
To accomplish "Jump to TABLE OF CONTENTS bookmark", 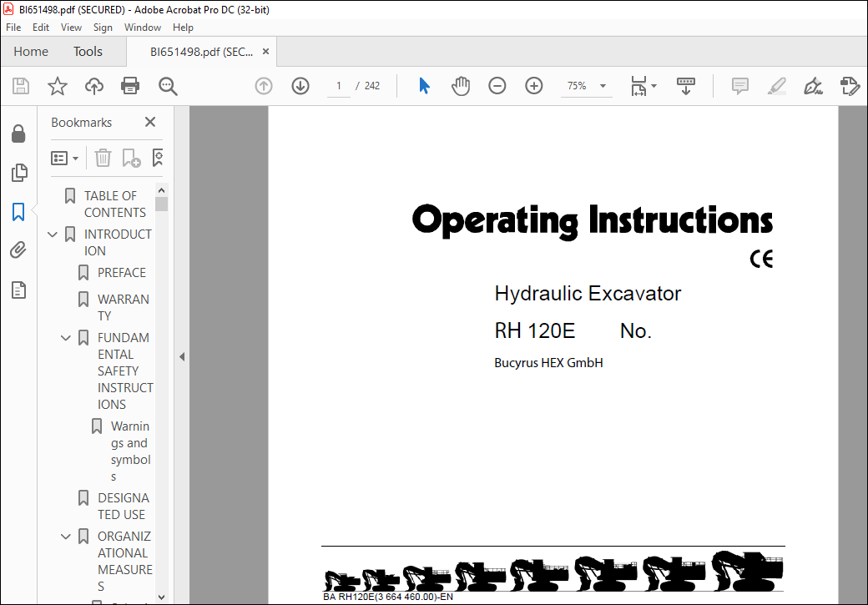I will [x=115, y=204].
